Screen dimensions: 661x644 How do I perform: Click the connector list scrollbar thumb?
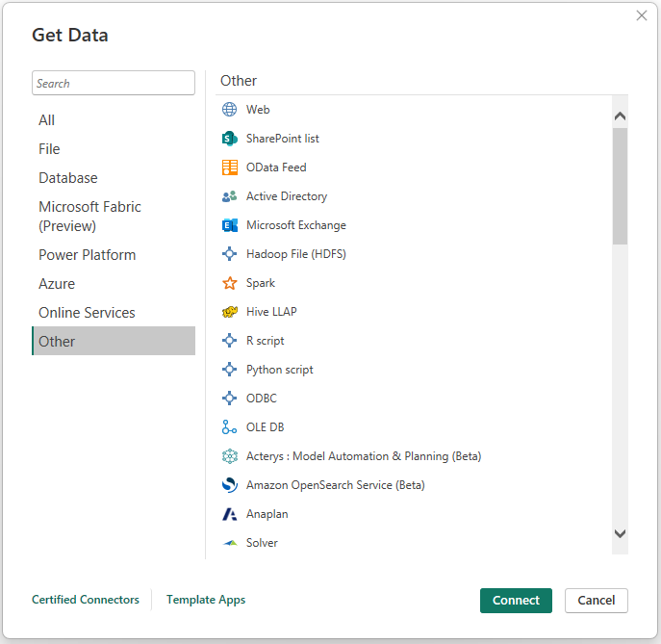coord(620,185)
